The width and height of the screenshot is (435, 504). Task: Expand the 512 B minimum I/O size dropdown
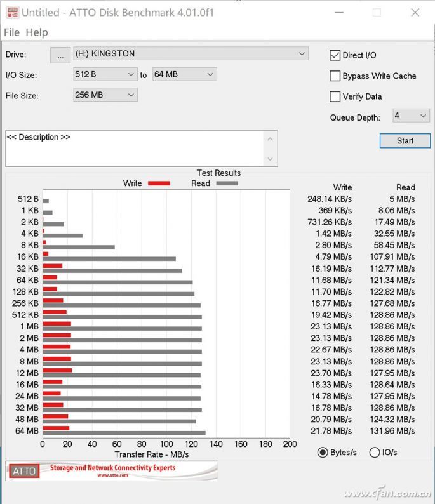tap(105, 74)
